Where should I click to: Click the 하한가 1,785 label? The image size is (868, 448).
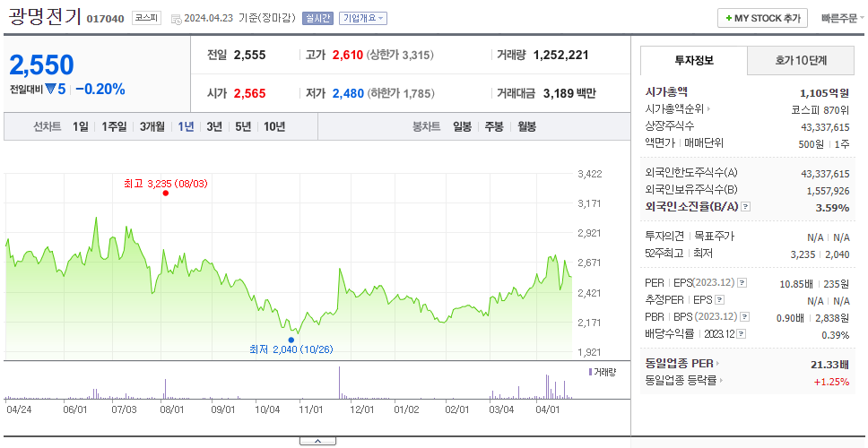[400, 94]
